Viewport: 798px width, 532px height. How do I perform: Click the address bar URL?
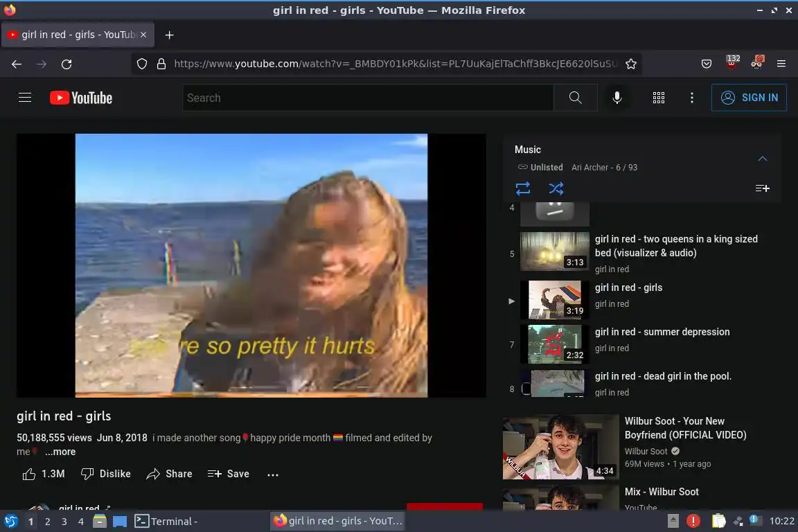coord(396,64)
